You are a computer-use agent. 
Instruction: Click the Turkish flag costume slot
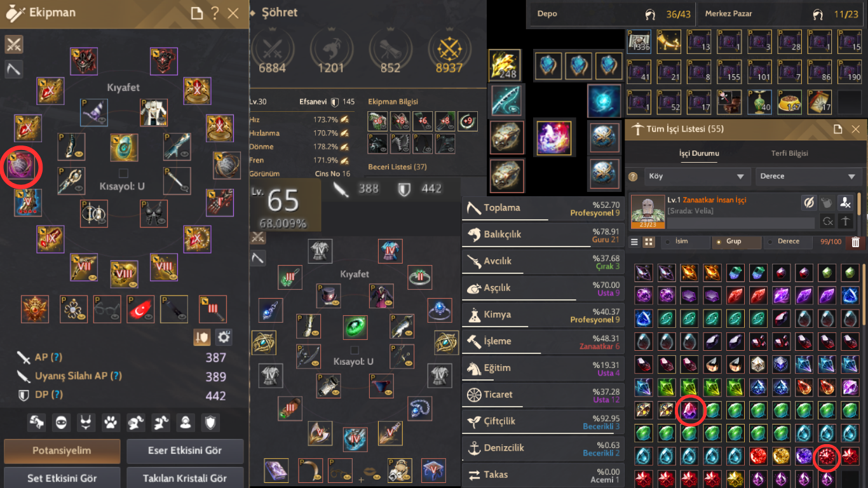coord(140,309)
